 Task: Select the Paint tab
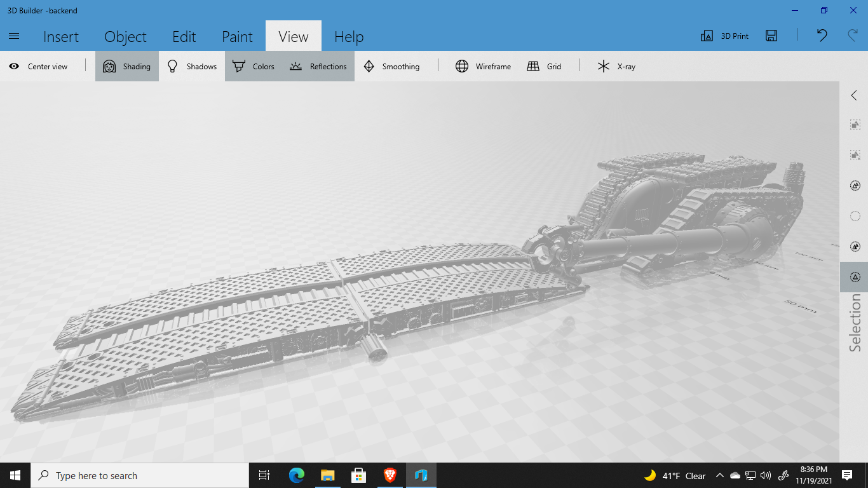click(237, 36)
